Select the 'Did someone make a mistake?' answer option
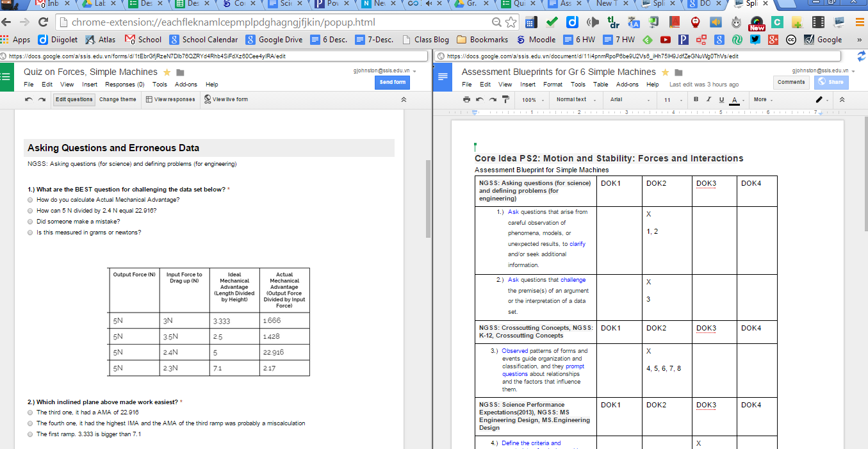This screenshot has width=868, height=449. [x=29, y=222]
